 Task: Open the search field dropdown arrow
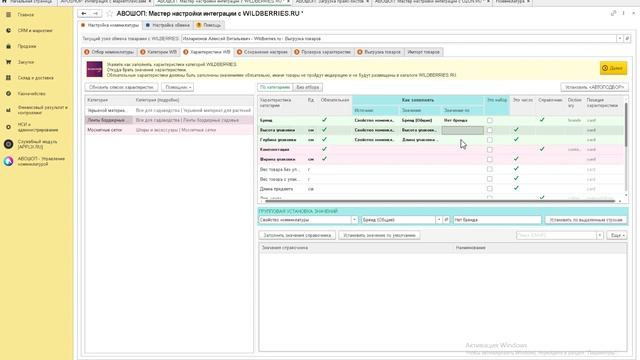[x=600, y=236]
